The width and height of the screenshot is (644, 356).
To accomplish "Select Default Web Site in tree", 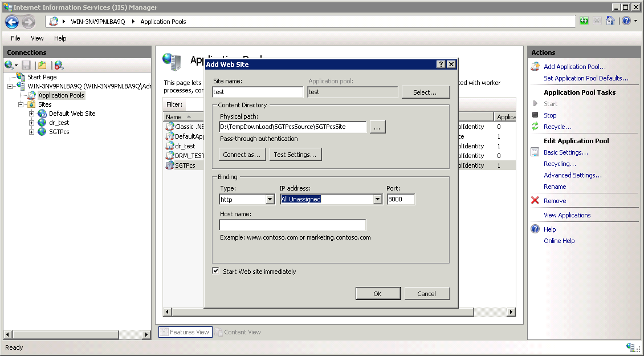I will click(x=72, y=114).
